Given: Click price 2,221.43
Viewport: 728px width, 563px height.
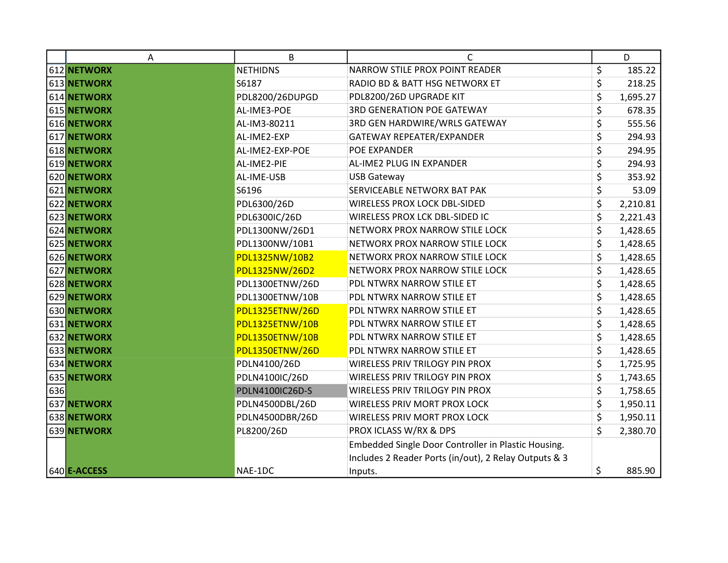Looking at the screenshot, I should 626,217.
